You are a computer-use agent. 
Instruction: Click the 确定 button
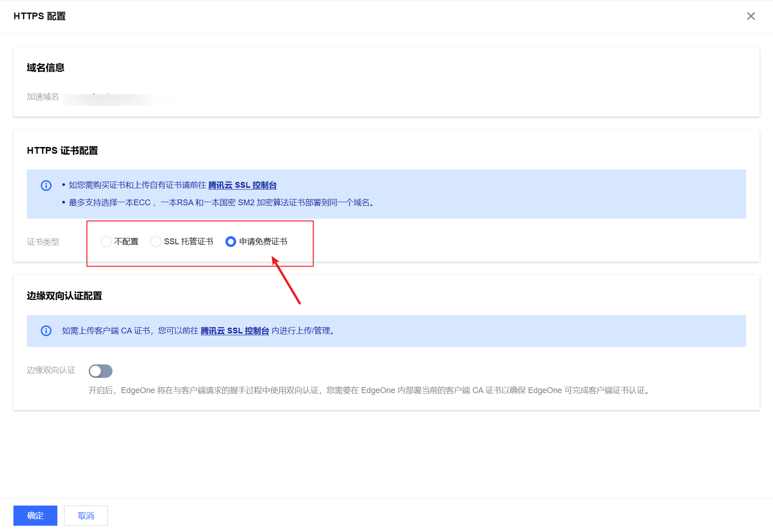point(35,515)
